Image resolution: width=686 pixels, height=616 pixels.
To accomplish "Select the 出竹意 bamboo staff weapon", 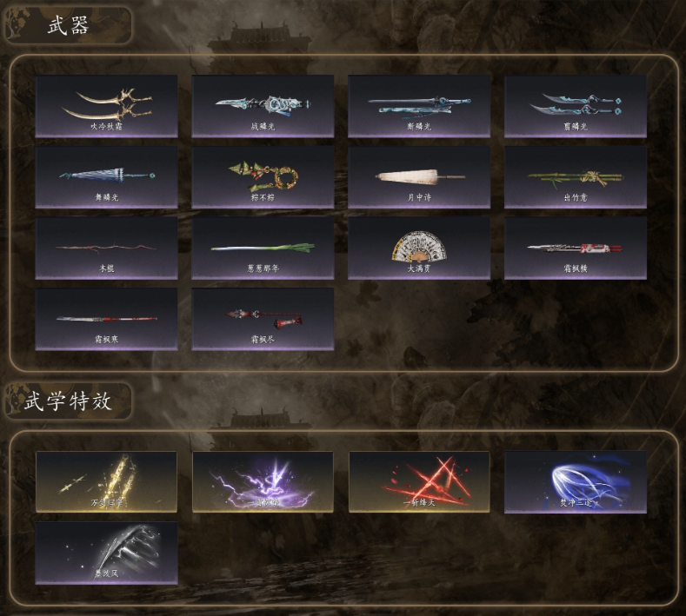I will [x=576, y=177].
